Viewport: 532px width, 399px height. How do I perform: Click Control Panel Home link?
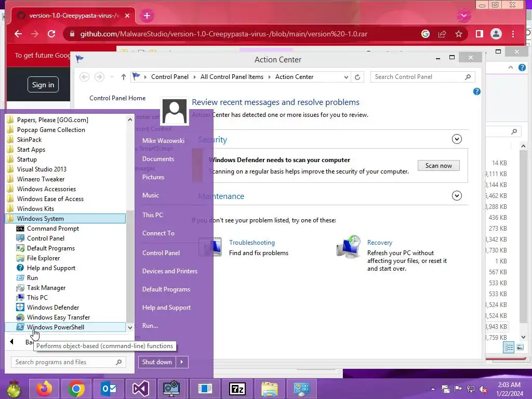tap(117, 98)
